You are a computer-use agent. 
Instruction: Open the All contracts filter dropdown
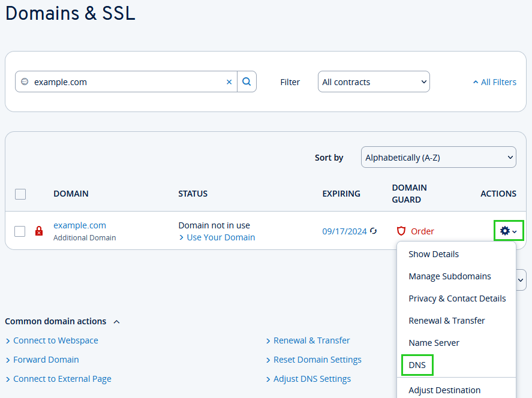[374, 82]
